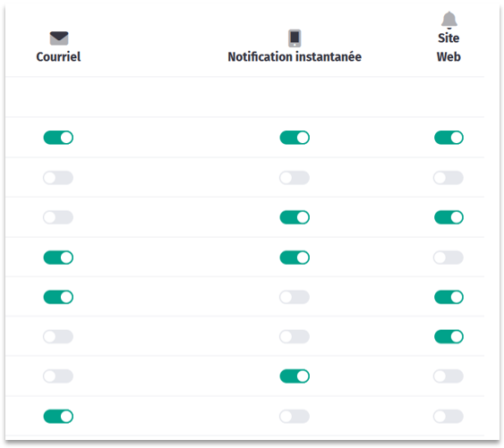The height and width of the screenshot is (448, 504).
Task: Turn off seventh row Notification instantanée toggle
Action: 295,376
